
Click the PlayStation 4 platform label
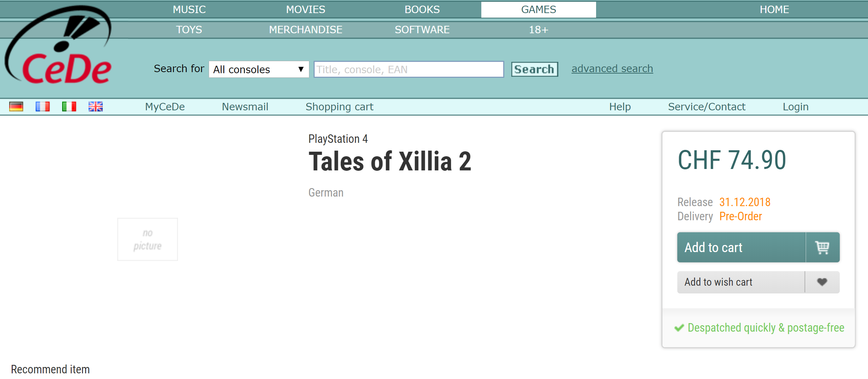tap(338, 139)
